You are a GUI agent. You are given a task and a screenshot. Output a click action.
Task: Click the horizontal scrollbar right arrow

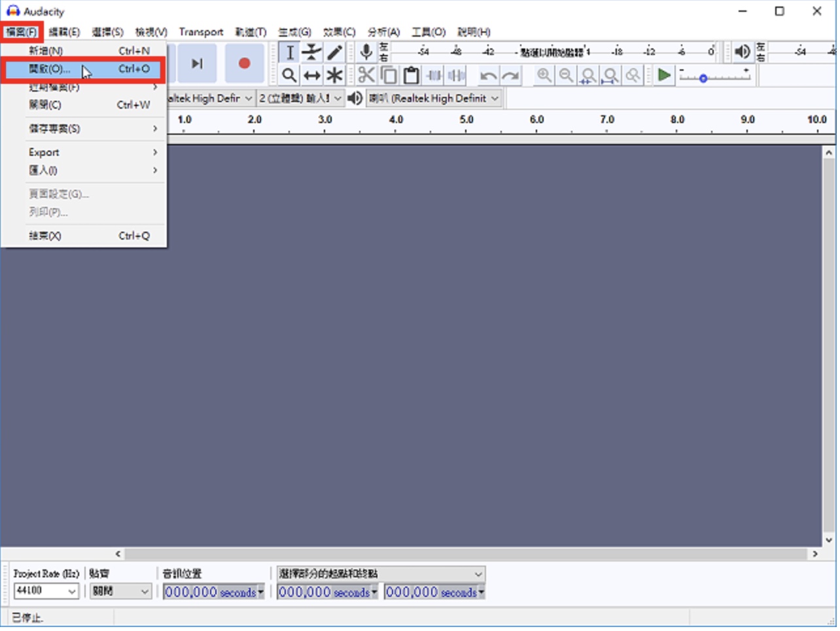coord(815,554)
